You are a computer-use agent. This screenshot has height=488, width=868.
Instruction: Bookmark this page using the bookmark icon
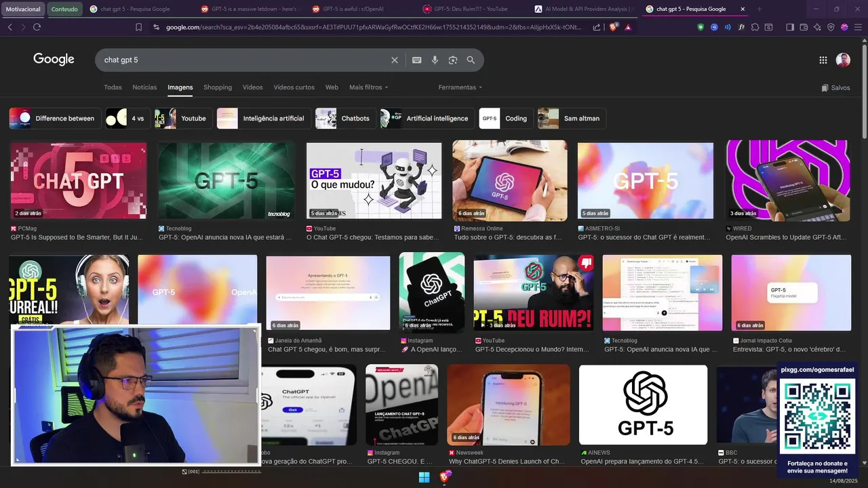coord(138,27)
